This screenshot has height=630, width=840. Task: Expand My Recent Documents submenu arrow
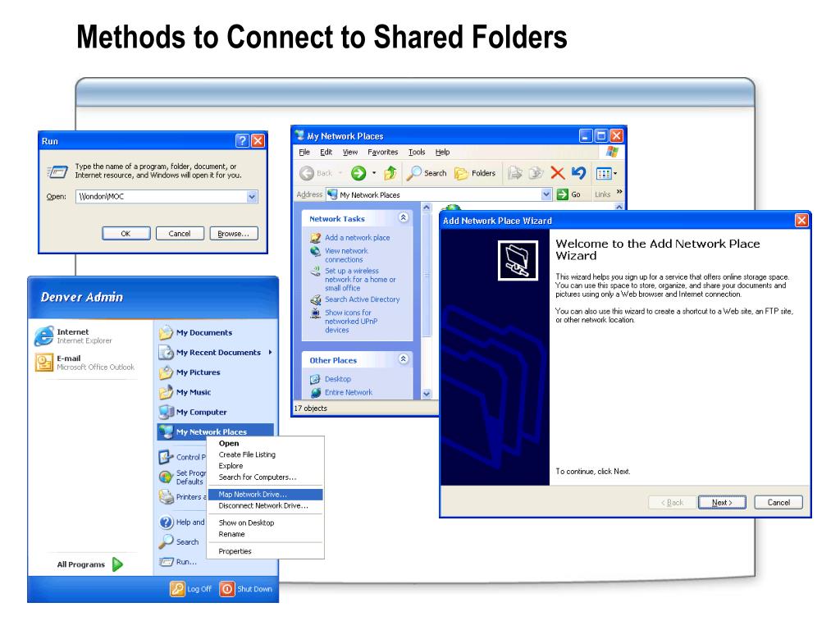tap(270, 352)
